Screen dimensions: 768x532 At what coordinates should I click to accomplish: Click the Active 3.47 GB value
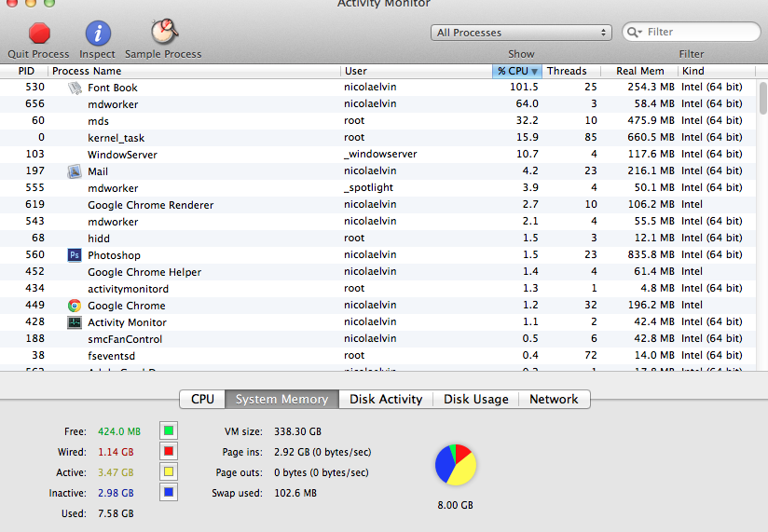pos(116,472)
